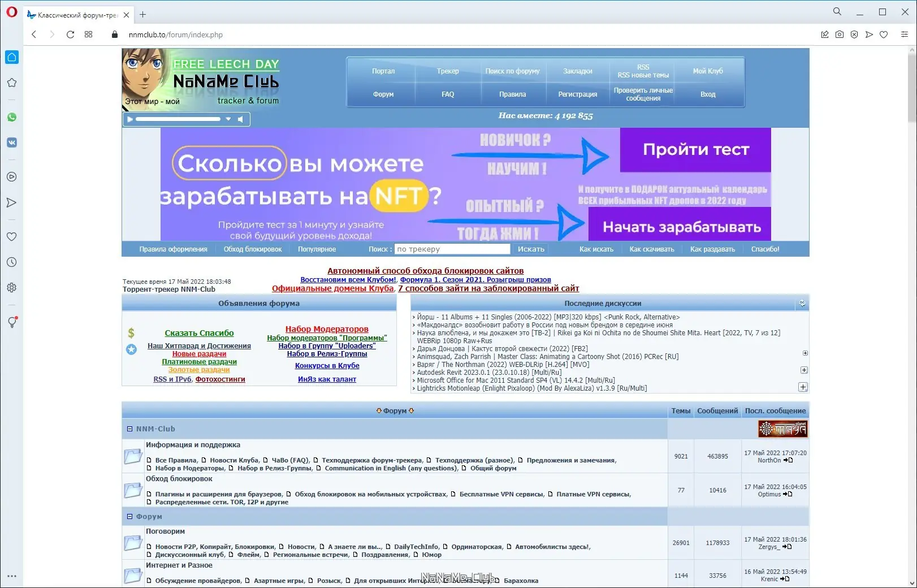Click plus button beside Autodesk Revit row
The image size is (917, 588).
pos(804,370)
